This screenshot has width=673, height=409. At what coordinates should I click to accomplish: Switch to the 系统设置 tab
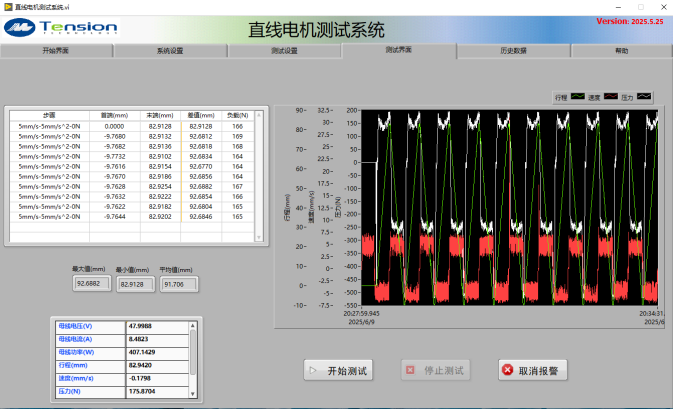(170, 50)
